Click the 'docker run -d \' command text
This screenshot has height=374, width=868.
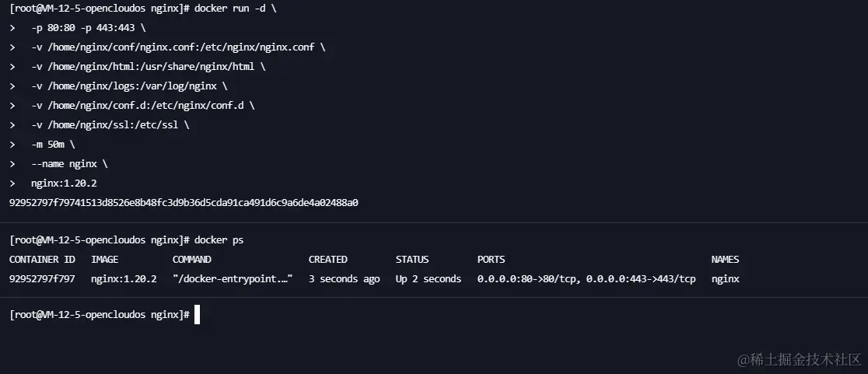pos(235,10)
